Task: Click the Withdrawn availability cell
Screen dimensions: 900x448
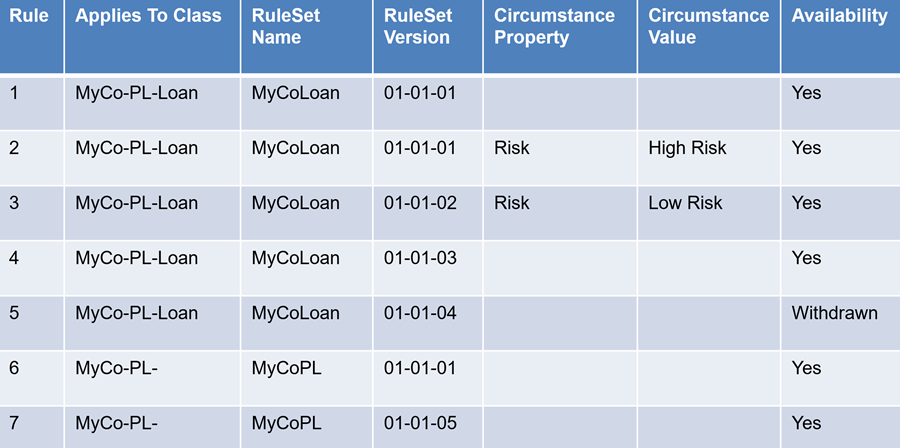Action: pos(834,313)
